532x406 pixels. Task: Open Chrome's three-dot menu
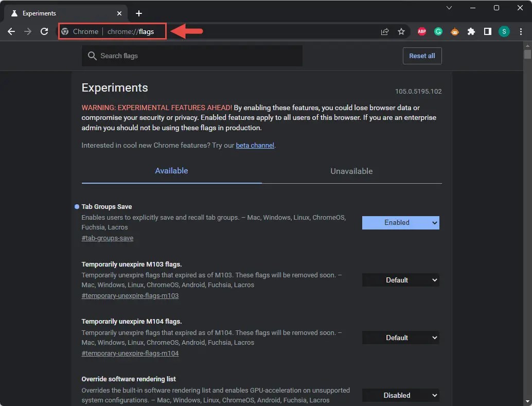point(521,31)
